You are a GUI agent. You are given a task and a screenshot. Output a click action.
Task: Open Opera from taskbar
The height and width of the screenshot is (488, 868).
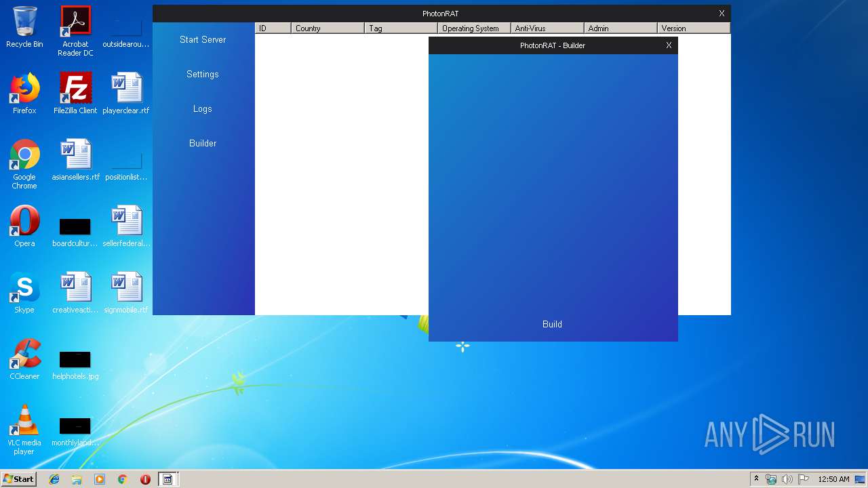click(145, 479)
